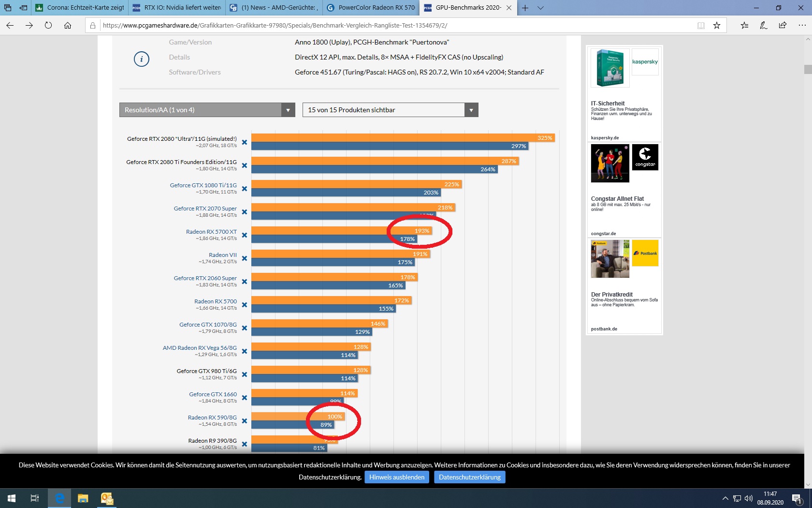Viewport: 812px width, 508px height.
Task: Remove Geforce GTX 1080 Ti row
Action: click(x=245, y=189)
